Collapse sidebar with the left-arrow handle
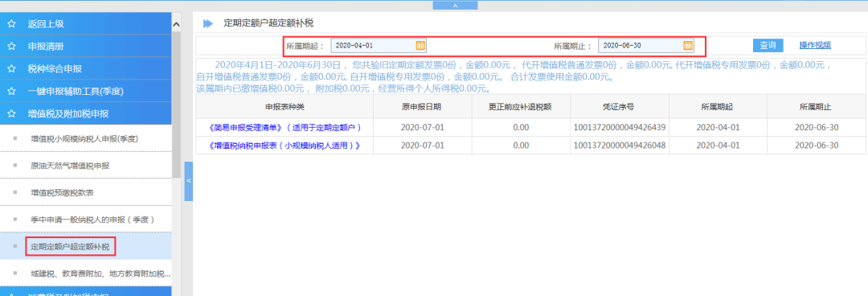The height and width of the screenshot is (296, 868). pyautogui.click(x=188, y=181)
